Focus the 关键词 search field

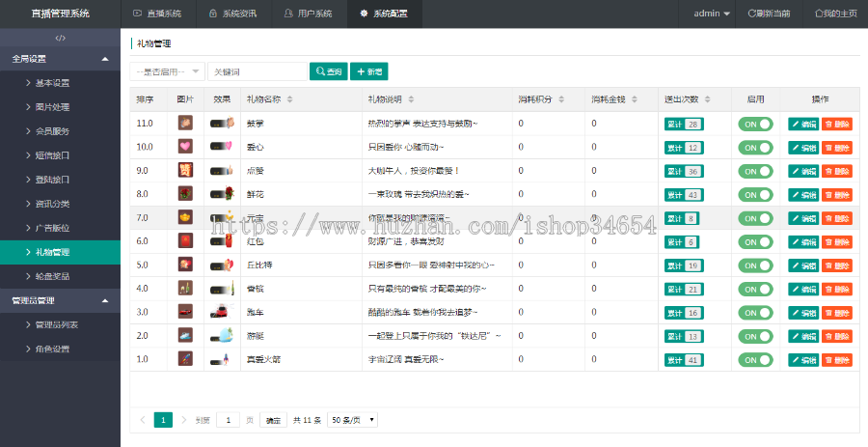pos(258,71)
